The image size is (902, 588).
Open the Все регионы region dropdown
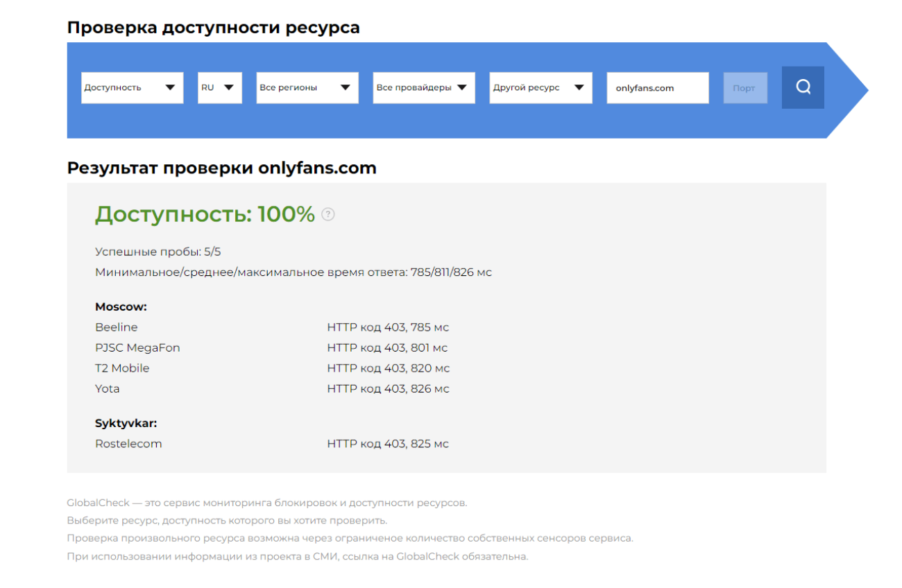pos(307,87)
